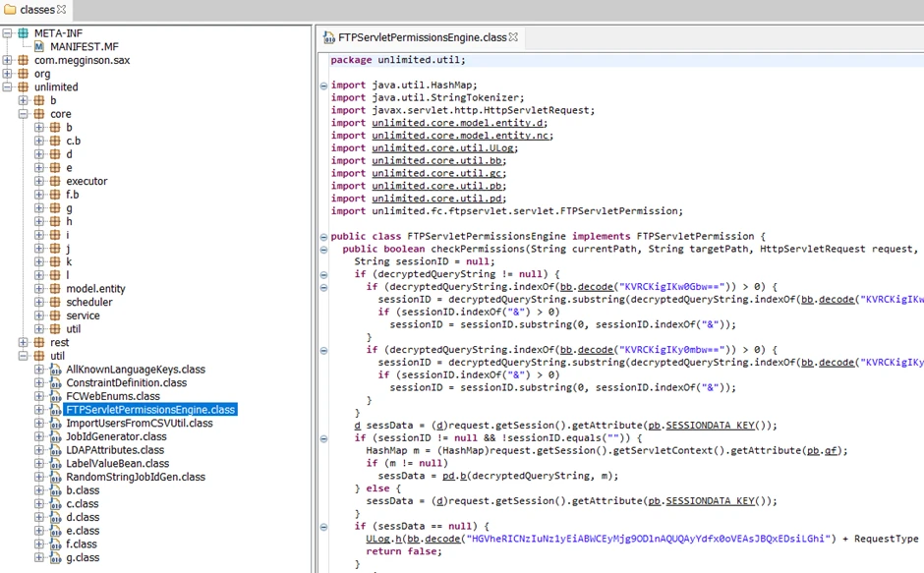Click the class icon beside LDAPAttributes.class
Image resolution: width=924 pixels, height=573 pixels.
(x=55, y=449)
